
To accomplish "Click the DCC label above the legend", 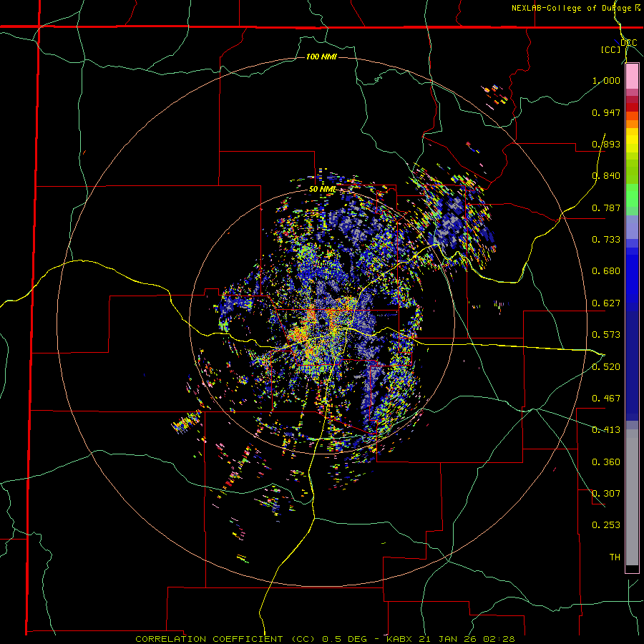I will pos(628,43).
